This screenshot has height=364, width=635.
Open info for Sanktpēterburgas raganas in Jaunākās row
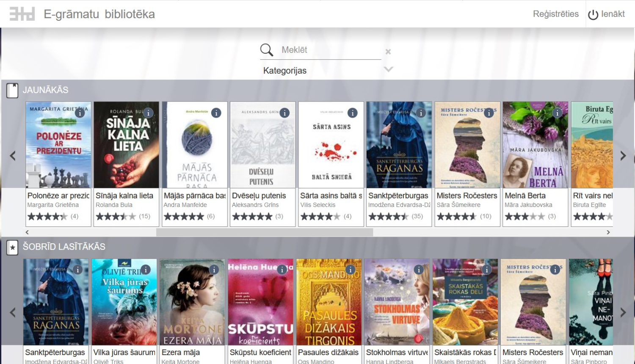tap(421, 113)
